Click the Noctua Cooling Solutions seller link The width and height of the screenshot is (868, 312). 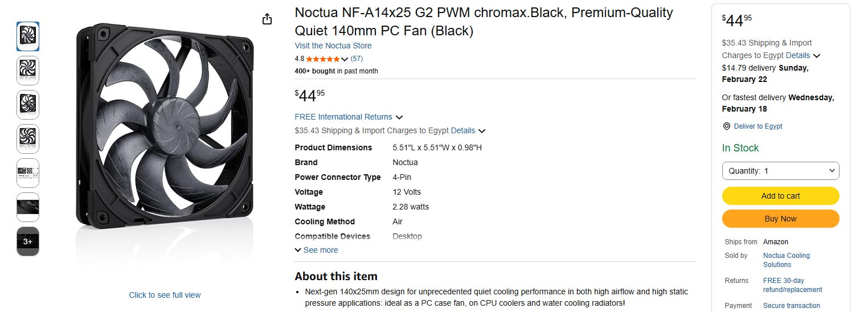click(x=786, y=260)
